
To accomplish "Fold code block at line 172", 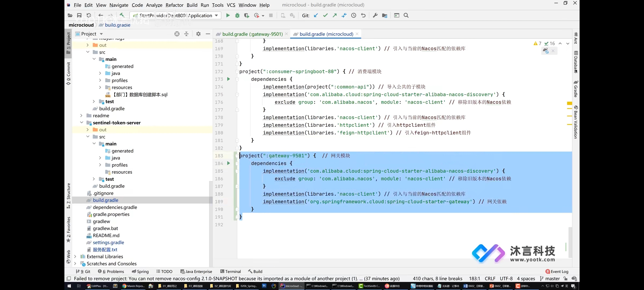I will (237, 72).
